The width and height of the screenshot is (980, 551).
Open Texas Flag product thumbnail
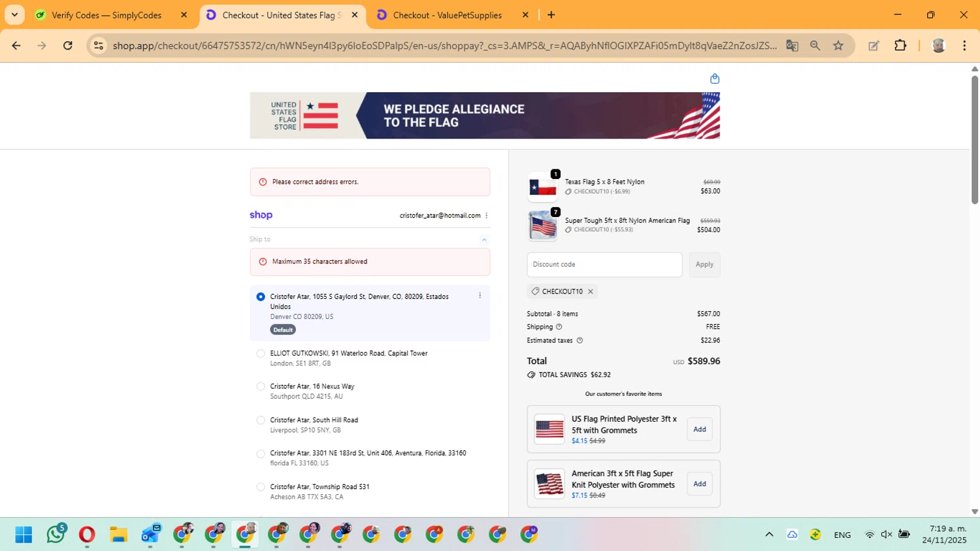point(543,188)
